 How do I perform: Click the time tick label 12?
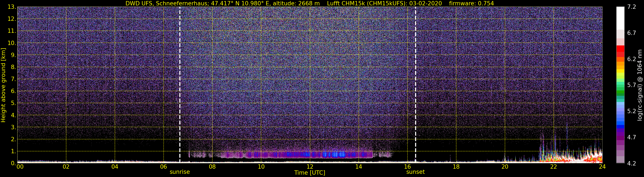coord(310,167)
